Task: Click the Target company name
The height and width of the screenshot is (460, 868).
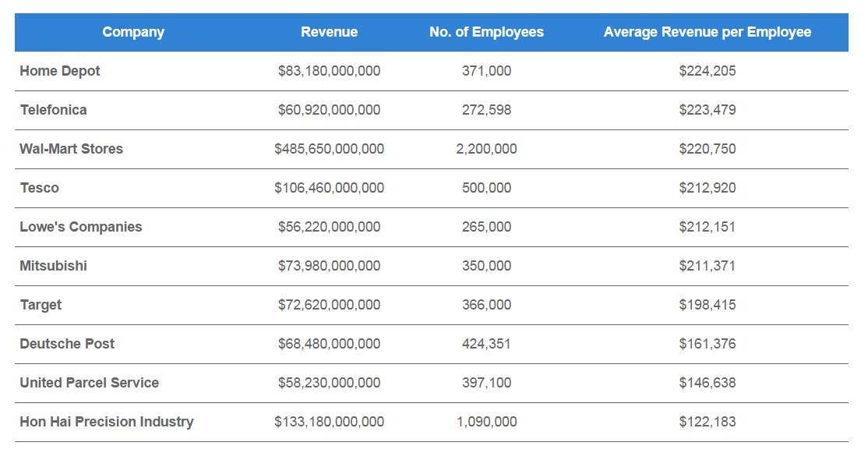Action: (39, 305)
